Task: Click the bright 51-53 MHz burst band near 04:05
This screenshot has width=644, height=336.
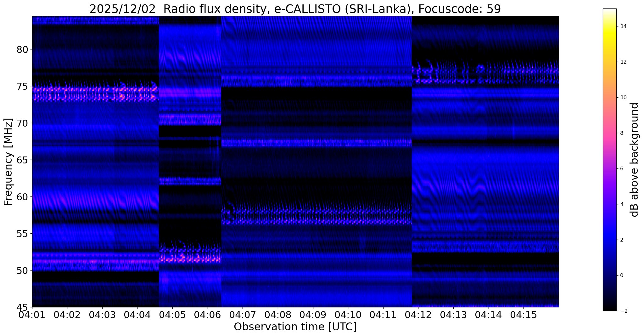Action: 190,253
